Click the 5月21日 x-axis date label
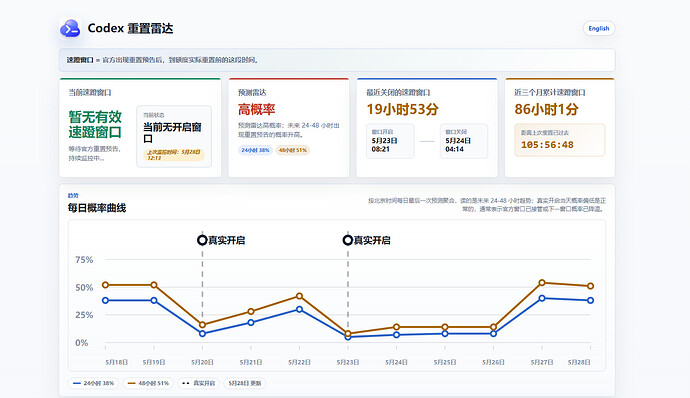The image size is (690, 398). coord(251,362)
